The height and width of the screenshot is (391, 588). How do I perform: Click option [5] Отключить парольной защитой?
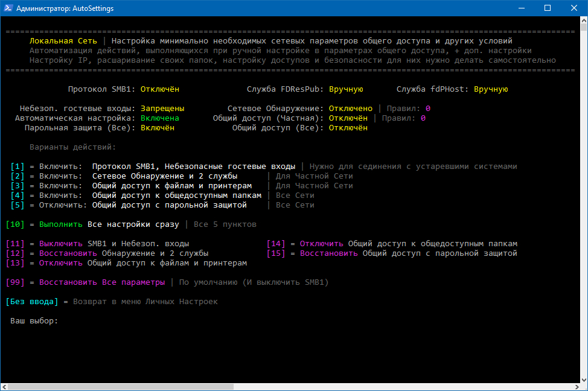pyautogui.click(x=162, y=205)
